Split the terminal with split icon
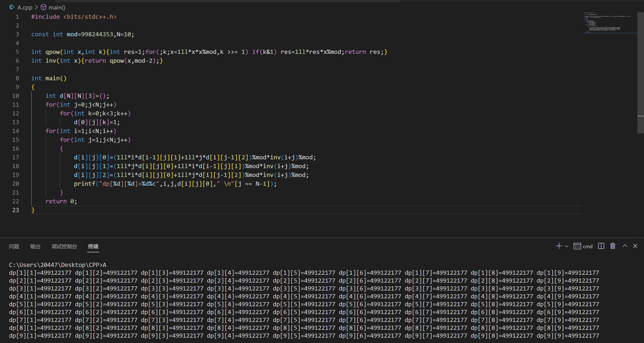Viewport: 644px width, 343px height. pyautogui.click(x=601, y=246)
